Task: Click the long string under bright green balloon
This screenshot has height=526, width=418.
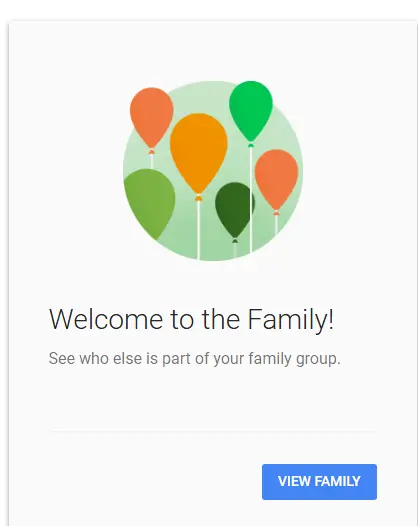Action: tap(251, 200)
